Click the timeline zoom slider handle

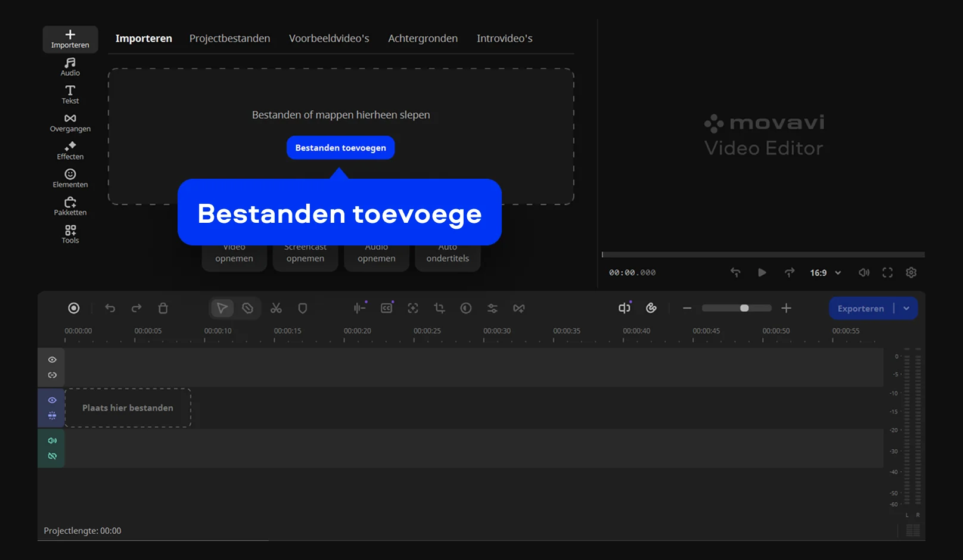(x=744, y=308)
